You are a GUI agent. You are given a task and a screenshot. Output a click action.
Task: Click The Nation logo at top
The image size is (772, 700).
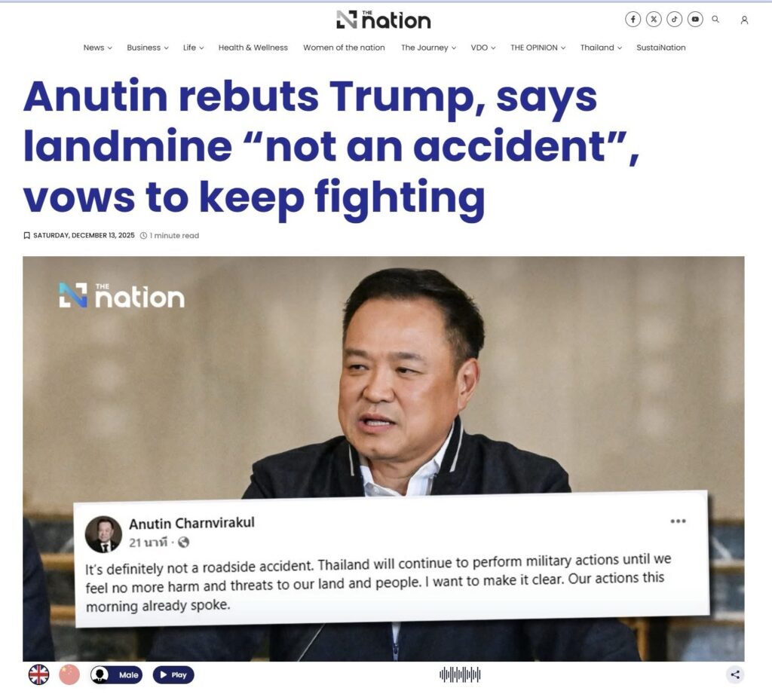pyautogui.click(x=384, y=20)
